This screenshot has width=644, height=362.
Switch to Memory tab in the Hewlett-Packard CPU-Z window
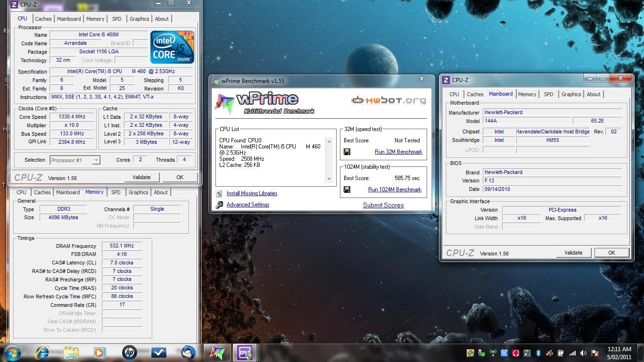pos(527,94)
